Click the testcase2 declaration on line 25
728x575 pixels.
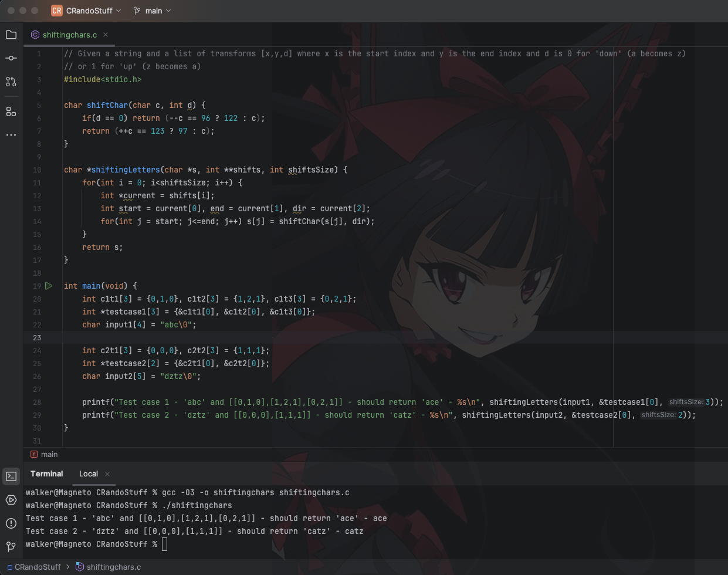pos(176,363)
